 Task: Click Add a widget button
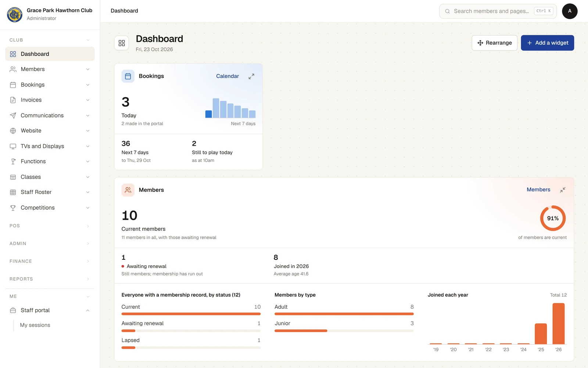(547, 43)
